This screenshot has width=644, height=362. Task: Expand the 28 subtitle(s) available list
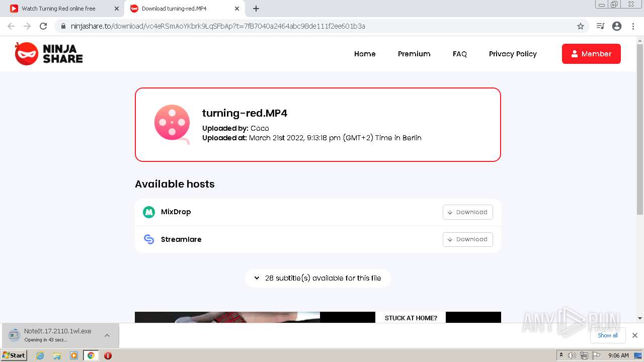[318, 278]
